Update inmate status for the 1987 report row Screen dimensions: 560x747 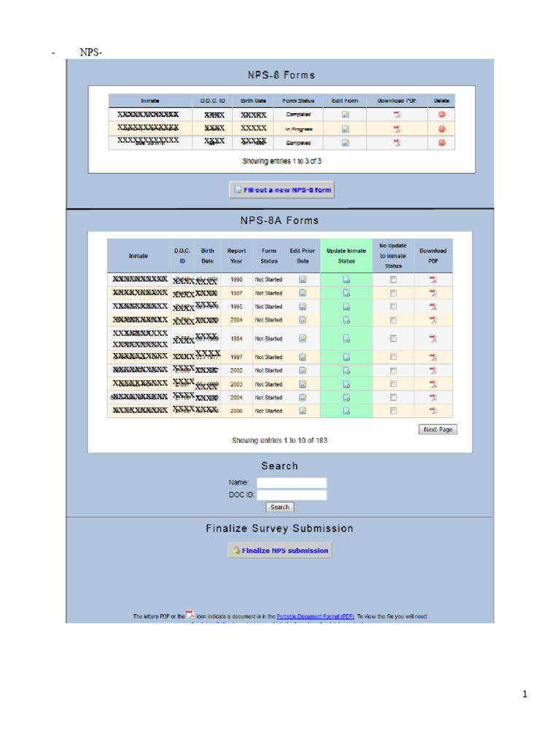[x=346, y=293]
